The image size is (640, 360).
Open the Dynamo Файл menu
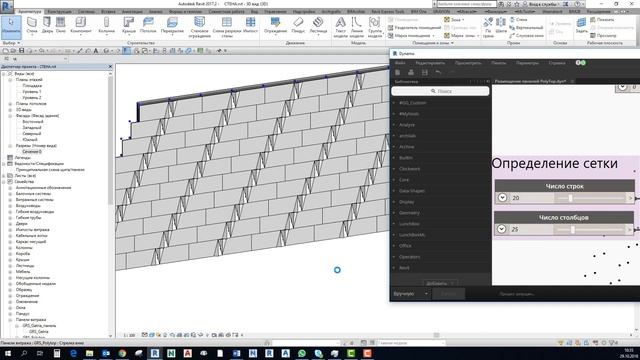400,63
